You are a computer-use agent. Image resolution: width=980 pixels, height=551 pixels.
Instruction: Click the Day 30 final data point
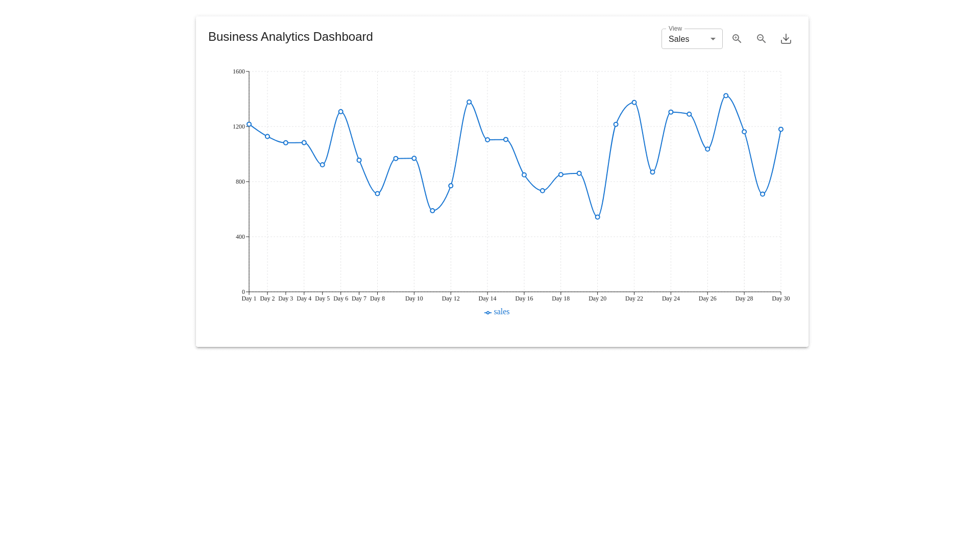pos(781,130)
